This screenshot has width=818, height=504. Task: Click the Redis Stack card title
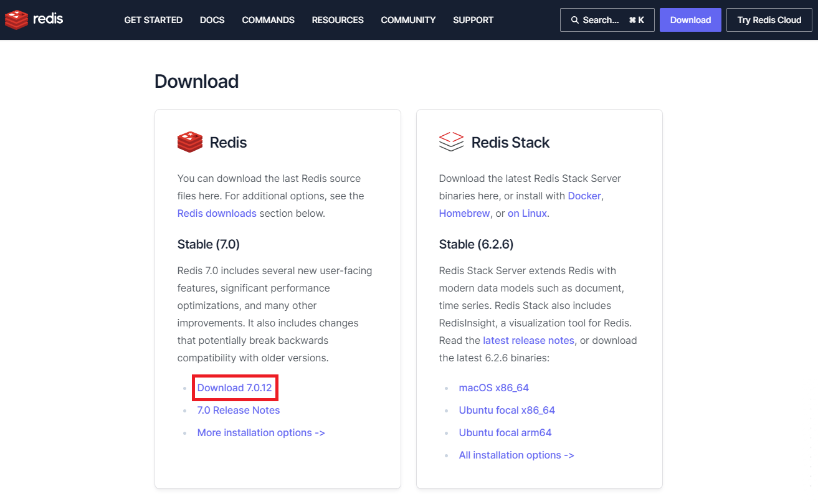point(510,142)
